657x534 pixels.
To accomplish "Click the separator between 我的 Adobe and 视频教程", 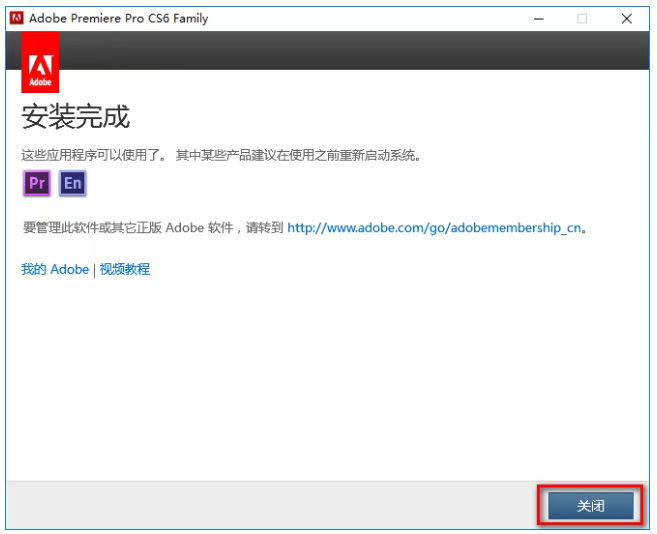I will coord(94,269).
